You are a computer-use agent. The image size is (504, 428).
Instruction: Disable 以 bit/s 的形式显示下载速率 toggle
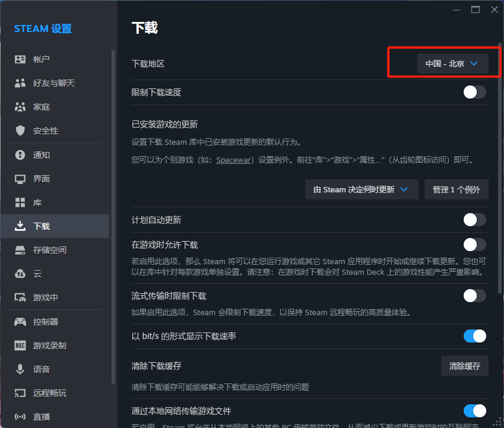[x=474, y=336]
